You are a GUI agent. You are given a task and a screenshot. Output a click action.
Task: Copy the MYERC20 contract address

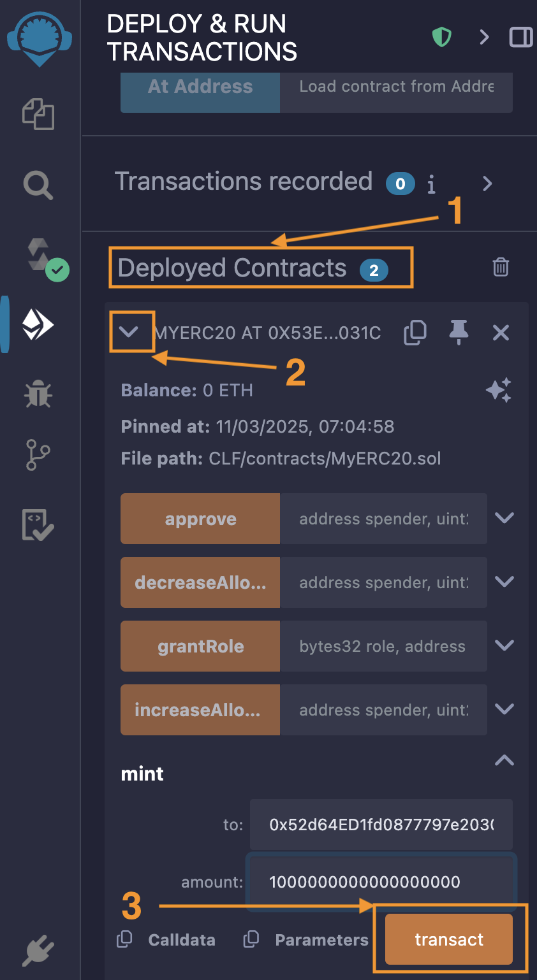pyautogui.click(x=415, y=333)
